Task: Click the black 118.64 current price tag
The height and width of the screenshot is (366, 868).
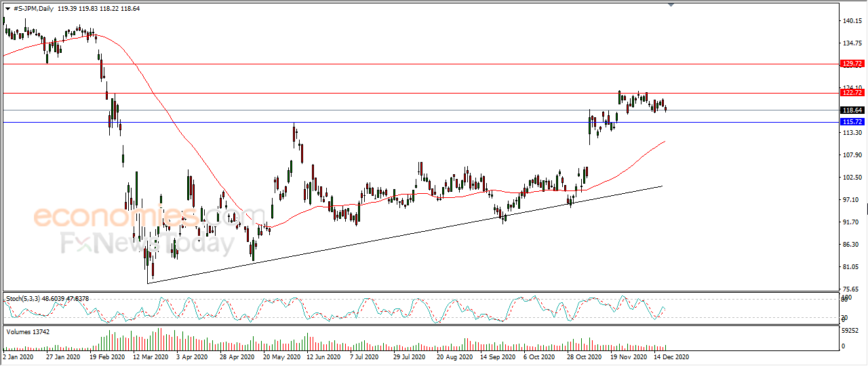Action: point(852,110)
